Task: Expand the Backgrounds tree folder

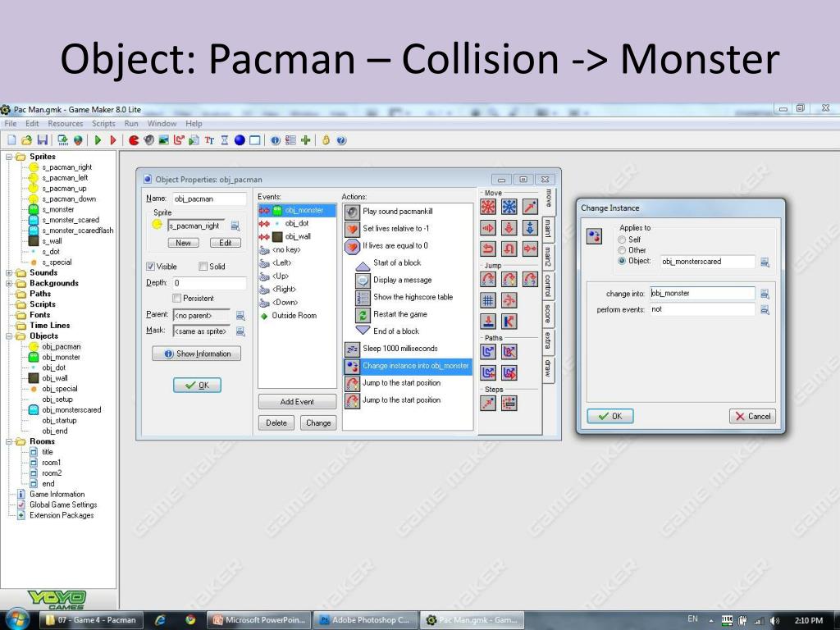Action: click(9, 283)
